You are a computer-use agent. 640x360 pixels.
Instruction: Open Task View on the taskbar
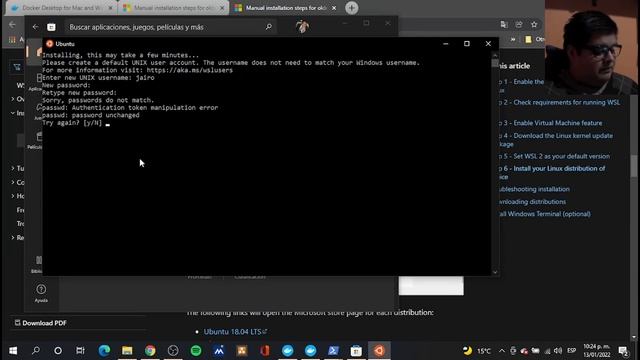point(80,351)
